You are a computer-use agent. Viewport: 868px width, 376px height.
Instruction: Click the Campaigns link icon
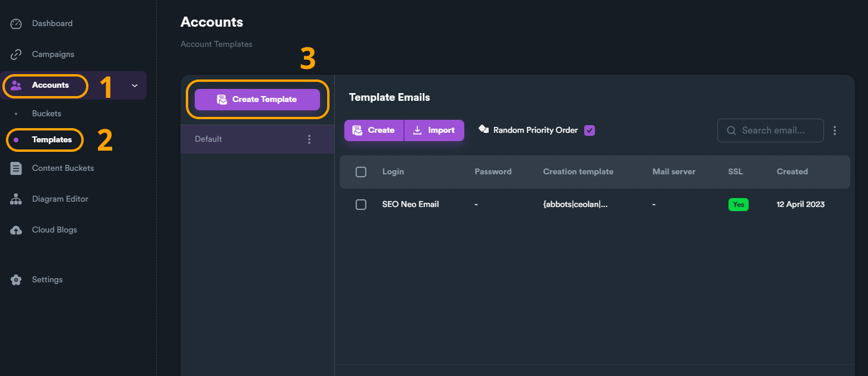(16, 55)
